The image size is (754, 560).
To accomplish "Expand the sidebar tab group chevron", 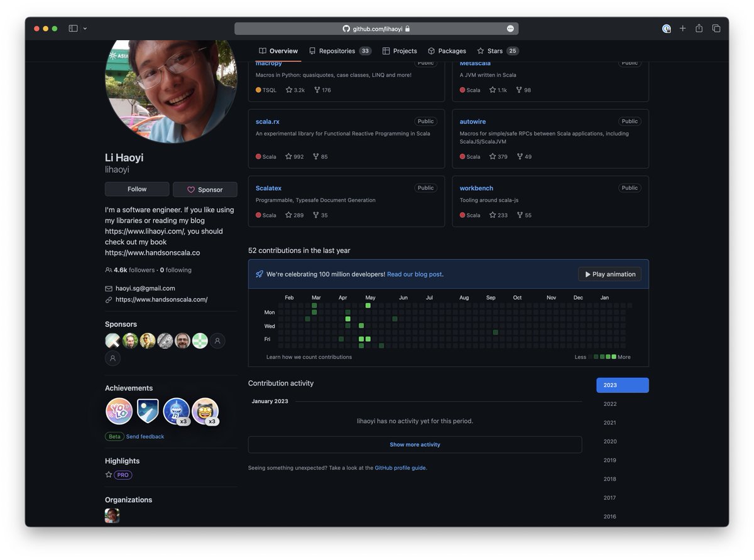I will [85, 28].
